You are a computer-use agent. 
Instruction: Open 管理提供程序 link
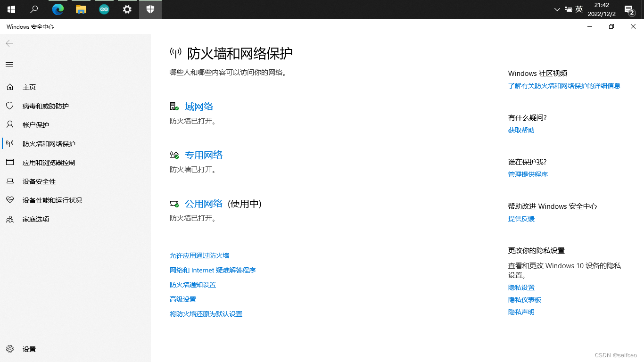pos(528,174)
